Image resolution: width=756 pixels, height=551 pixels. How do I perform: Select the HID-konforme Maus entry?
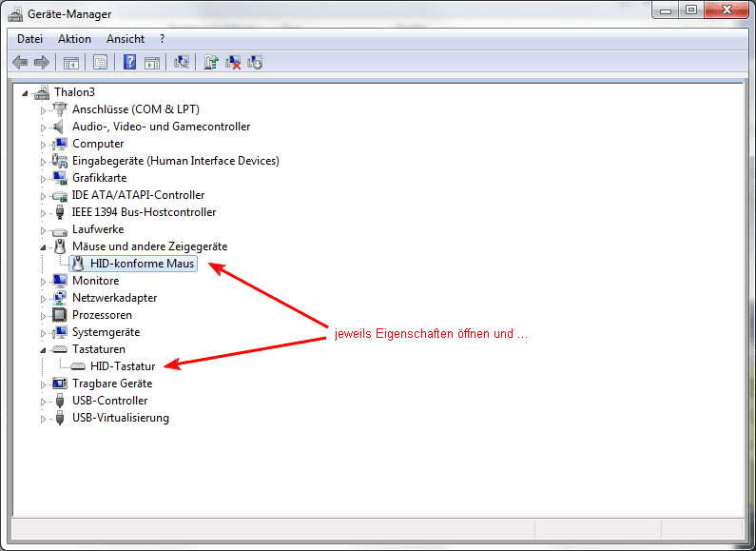142,264
